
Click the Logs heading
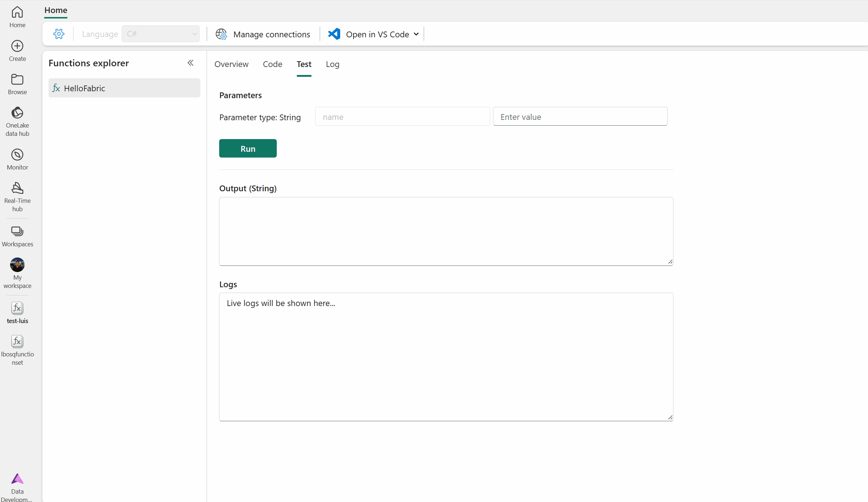point(228,284)
